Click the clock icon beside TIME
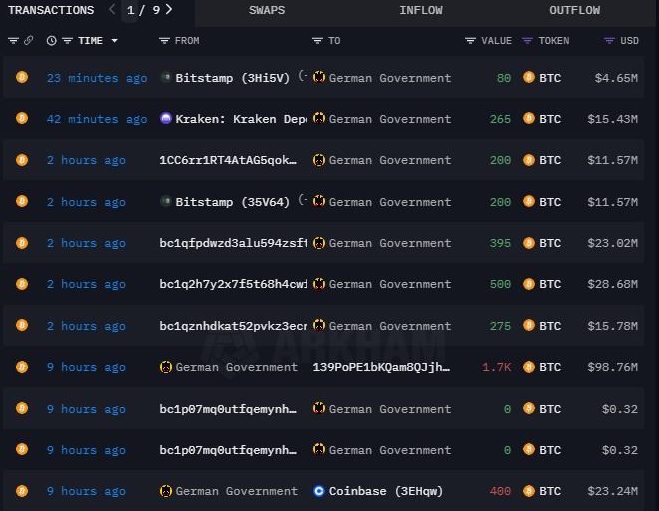The height and width of the screenshot is (511, 659). coord(51,41)
